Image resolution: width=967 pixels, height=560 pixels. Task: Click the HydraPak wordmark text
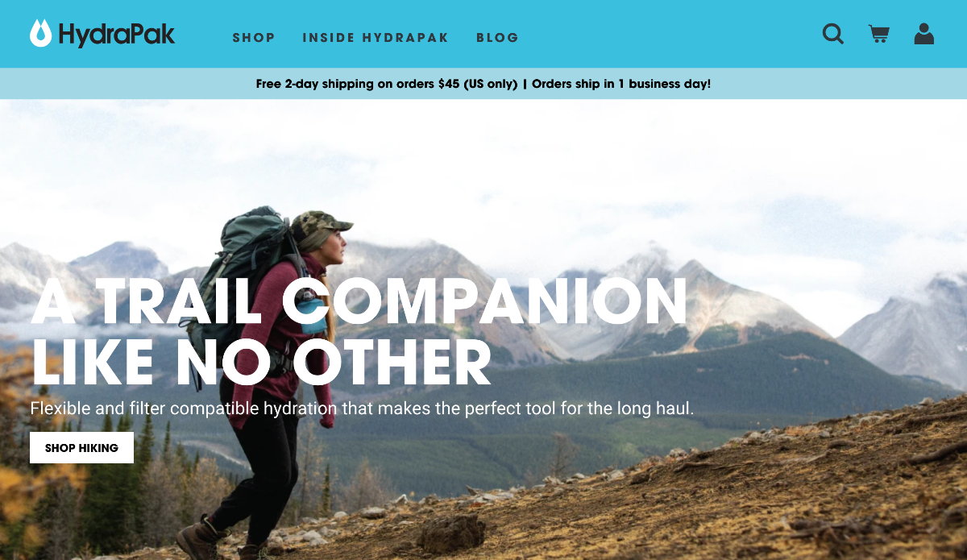116,34
